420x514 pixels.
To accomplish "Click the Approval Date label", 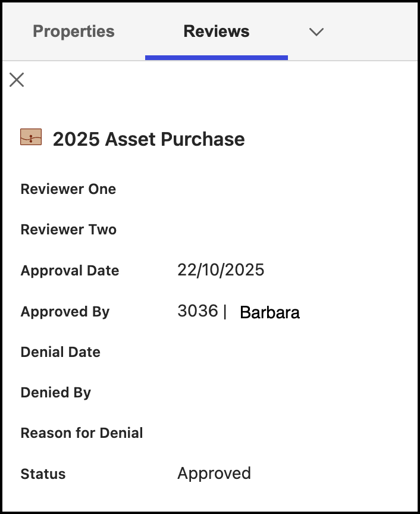I will [70, 271].
